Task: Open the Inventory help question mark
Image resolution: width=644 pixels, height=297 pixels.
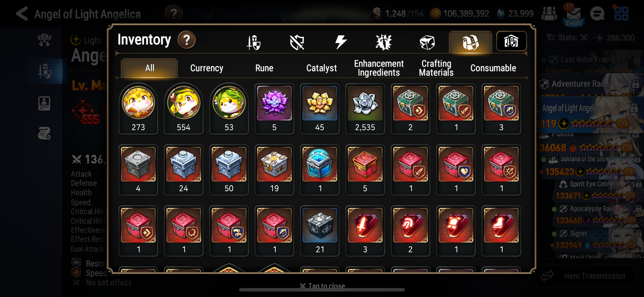Action: pyautogui.click(x=187, y=40)
